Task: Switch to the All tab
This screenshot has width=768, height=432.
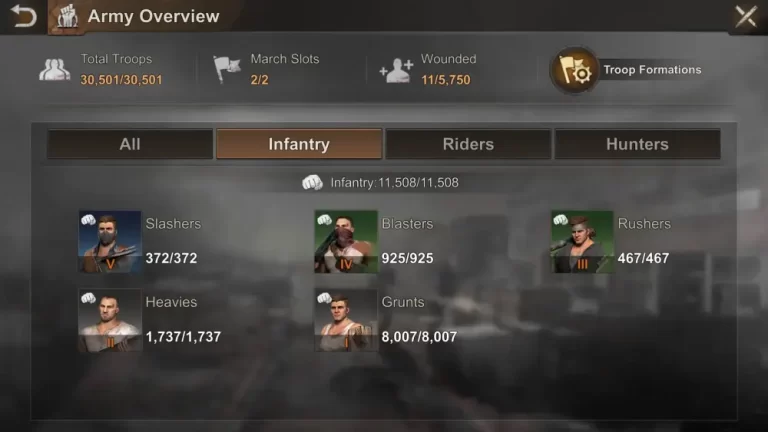Action: (130, 144)
